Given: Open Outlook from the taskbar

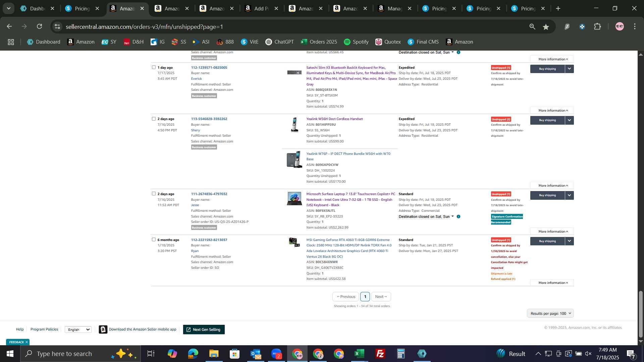Looking at the screenshot, I should pyautogui.click(x=255, y=354).
